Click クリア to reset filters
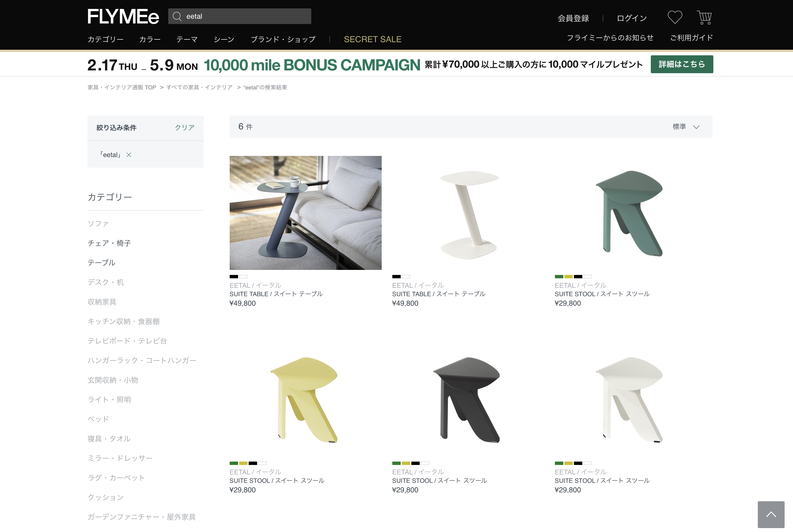 [184, 128]
